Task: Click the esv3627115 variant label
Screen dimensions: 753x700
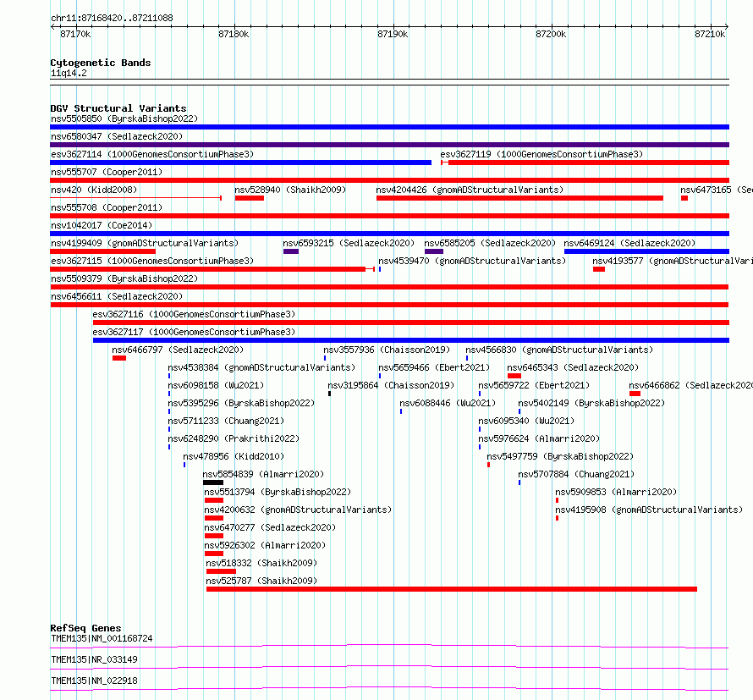Action: click(152, 261)
